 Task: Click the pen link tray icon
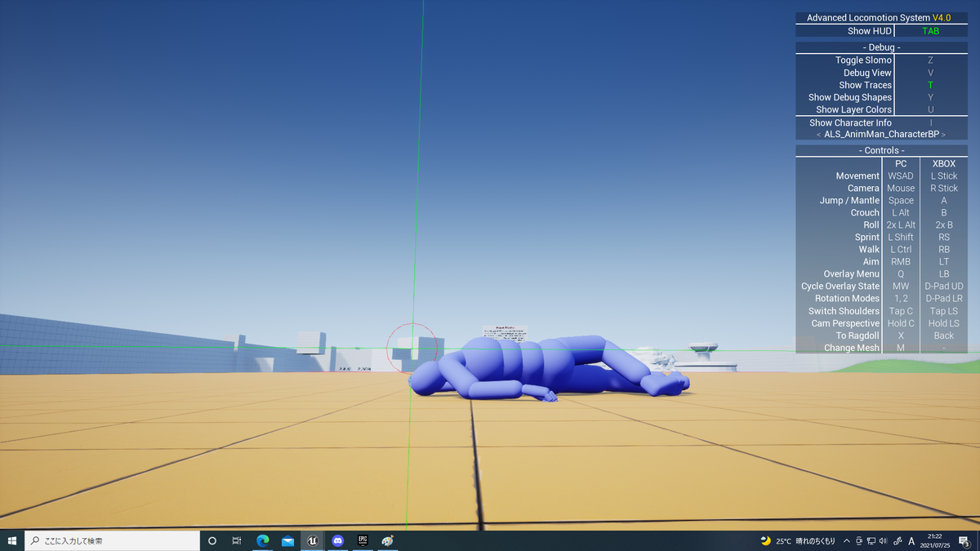[898, 540]
